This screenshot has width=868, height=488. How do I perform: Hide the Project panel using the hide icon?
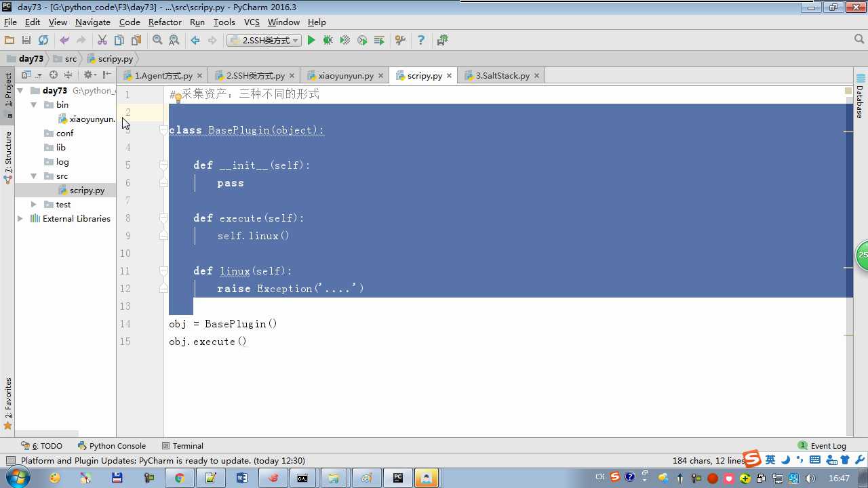point(106,75)
